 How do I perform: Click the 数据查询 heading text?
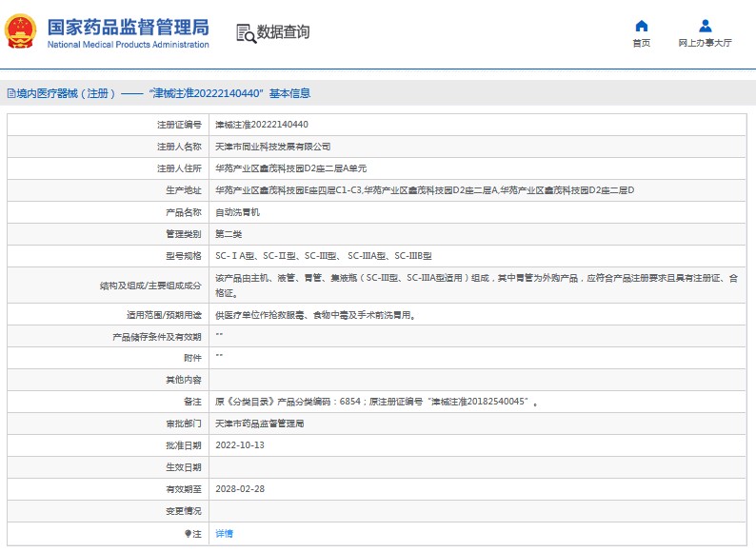pyautogui.click(x=283, y=32)
